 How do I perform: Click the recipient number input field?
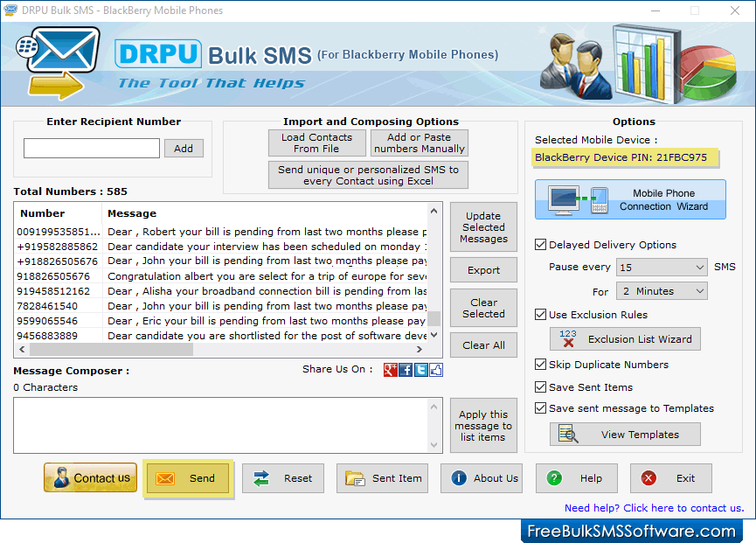91,148
